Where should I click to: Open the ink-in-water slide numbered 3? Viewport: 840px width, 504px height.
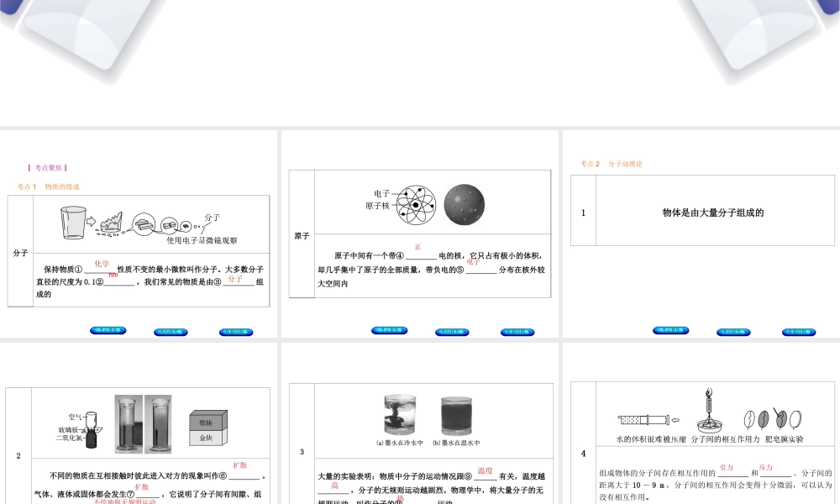(x=419, y=423)
